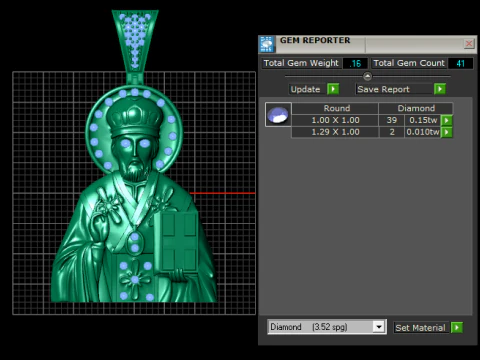Screen dimensions: 480x360
Task: Click the green arrow next to Set Material
Action: point(457,327)
